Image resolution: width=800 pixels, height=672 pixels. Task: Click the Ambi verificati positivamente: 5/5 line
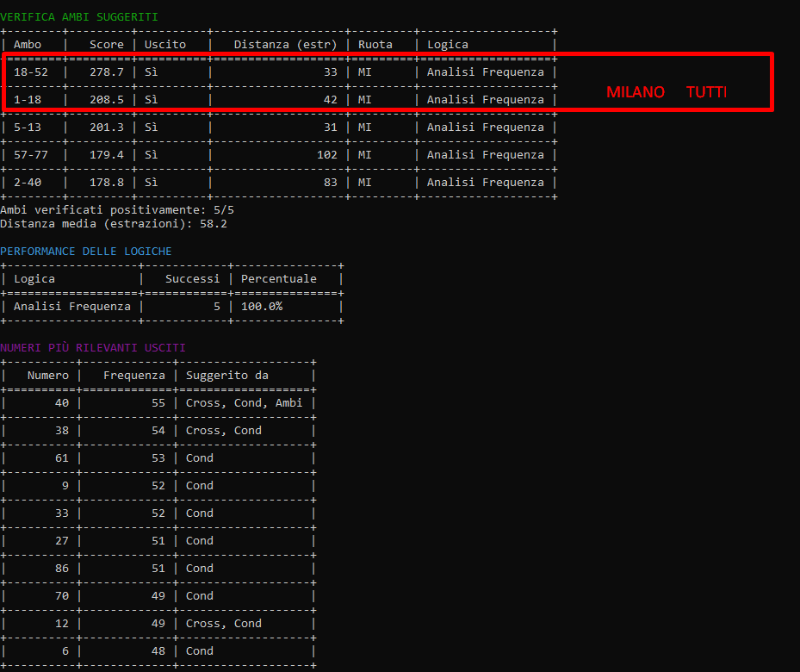(117, 209)
